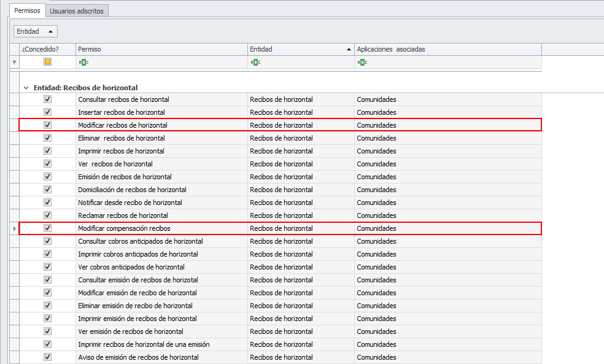This screenshot has height=364, width=604.
Task: Select the Permisos tab
Action: (28, 11)
